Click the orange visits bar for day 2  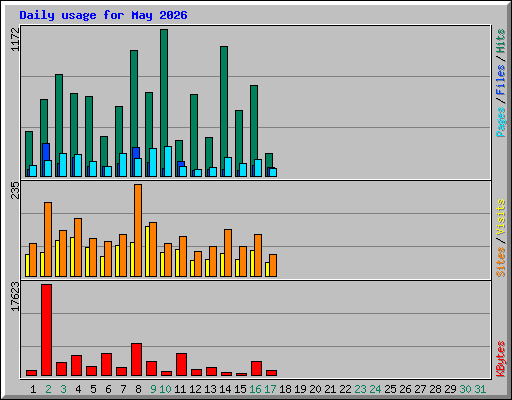click(48, 239)
